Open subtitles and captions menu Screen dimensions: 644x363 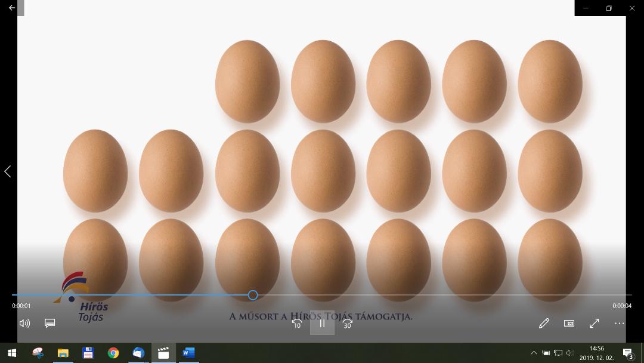pos(50,323)
